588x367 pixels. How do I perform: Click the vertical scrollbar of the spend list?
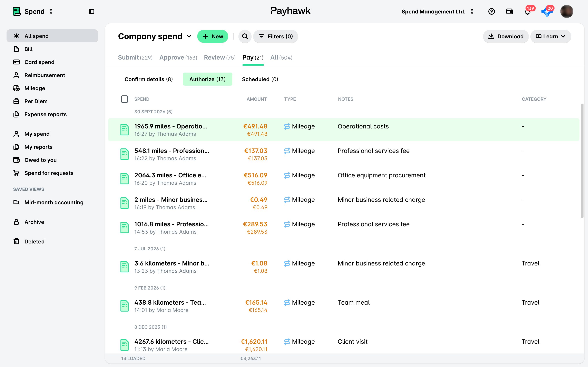click(x=582, y=161)
